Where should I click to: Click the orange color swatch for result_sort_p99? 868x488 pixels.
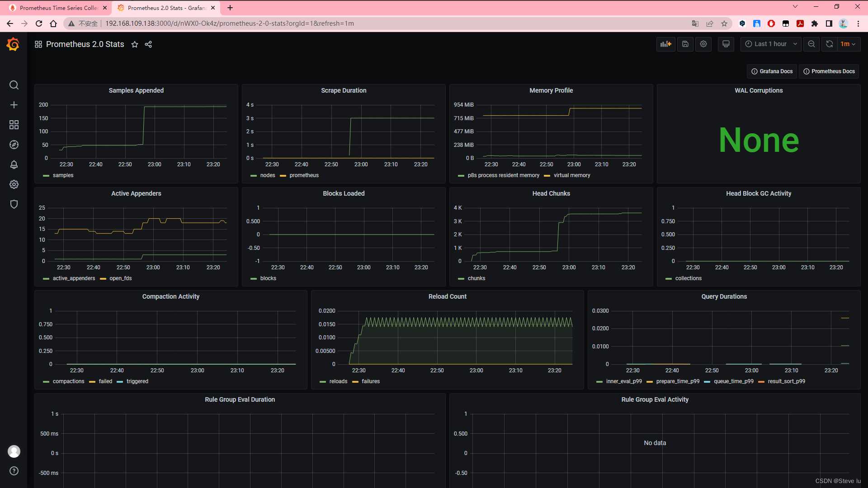pyautogui.click(x=761, y=382)
